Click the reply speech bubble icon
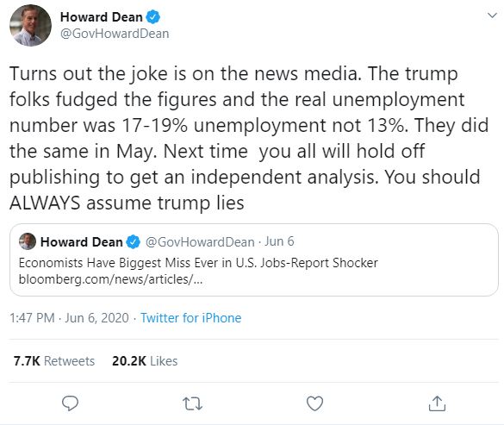504x425 pixels. click(70, 403)
